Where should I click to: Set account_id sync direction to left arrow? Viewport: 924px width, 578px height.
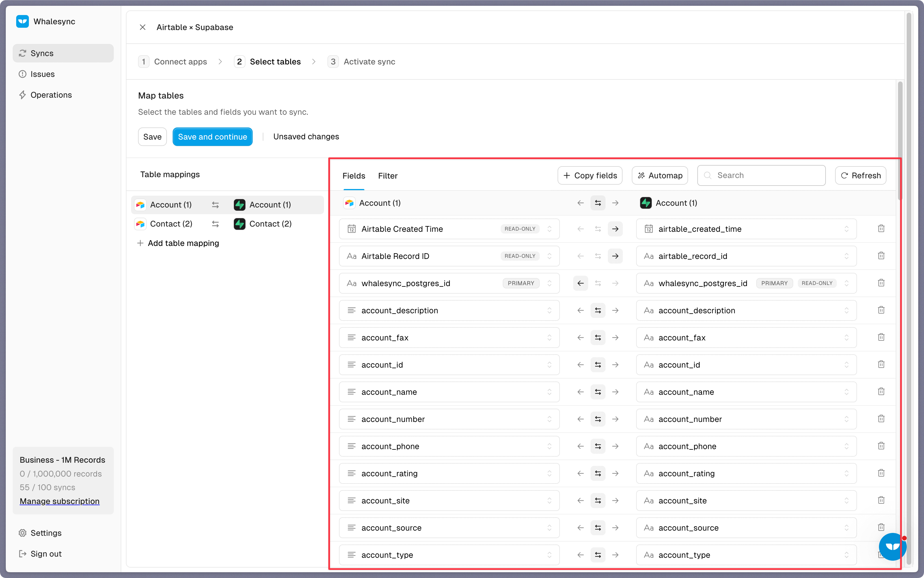(x=580, y=365)
